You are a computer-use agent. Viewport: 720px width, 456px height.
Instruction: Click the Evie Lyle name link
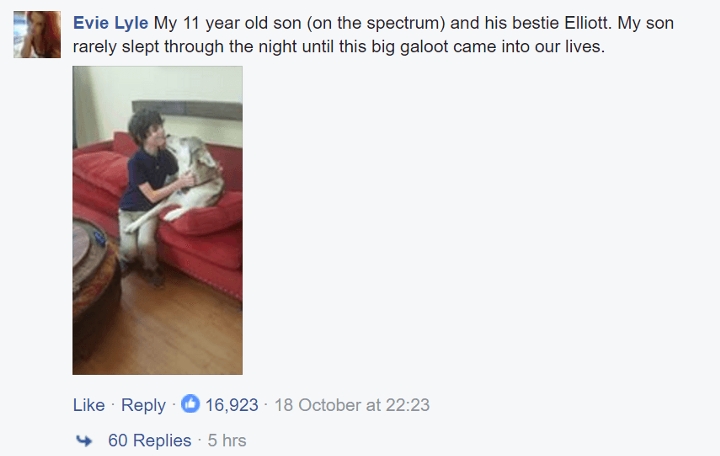click(x=111, y=23)
